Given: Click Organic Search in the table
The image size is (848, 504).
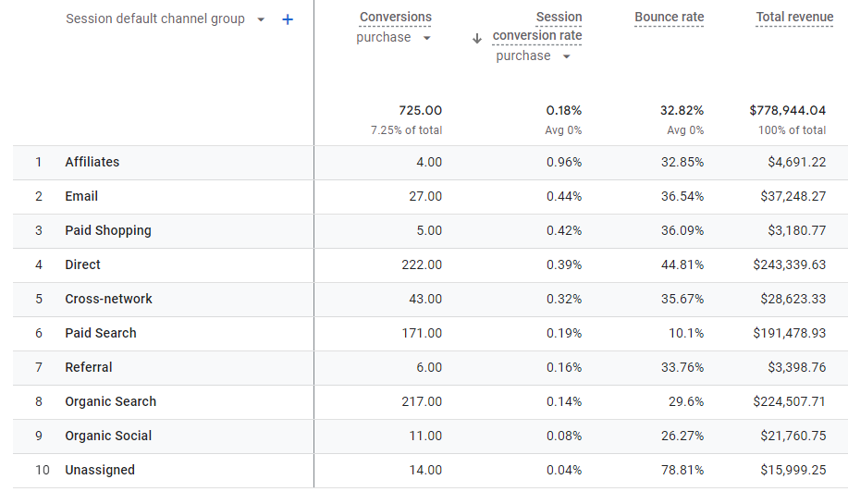Looking at the screenshot, I should pyautogui.click(x=110, y=401).
